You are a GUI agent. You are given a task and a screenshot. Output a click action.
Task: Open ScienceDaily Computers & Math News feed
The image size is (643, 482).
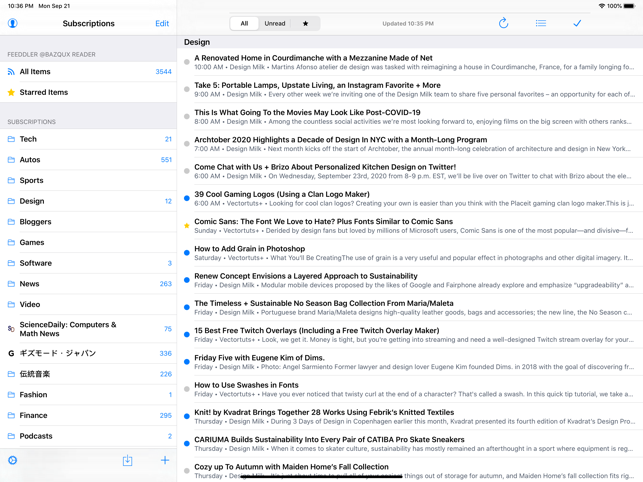88,329
